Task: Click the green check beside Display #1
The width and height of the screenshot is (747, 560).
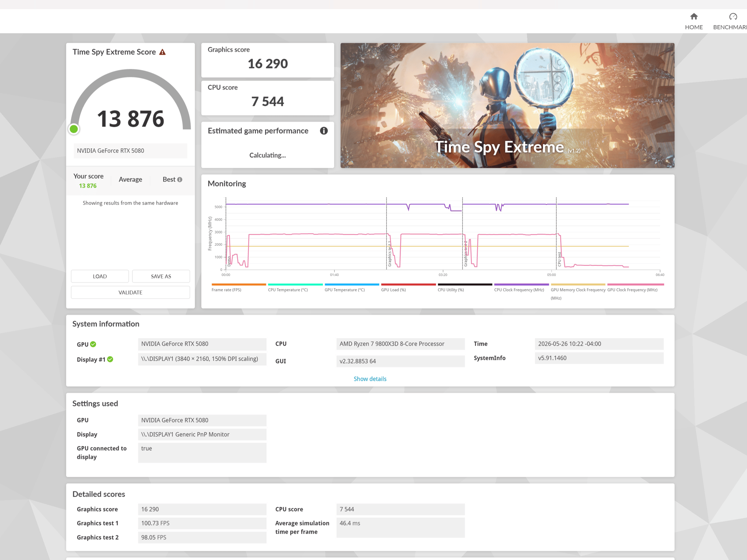Action: [x=110, y=359]
